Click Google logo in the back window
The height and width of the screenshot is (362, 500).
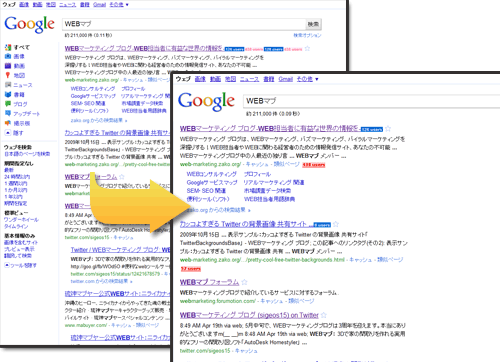29,24
